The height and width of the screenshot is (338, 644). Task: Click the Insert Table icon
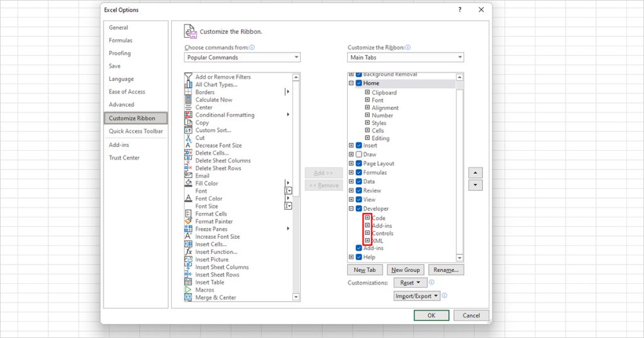coord(188,282)
